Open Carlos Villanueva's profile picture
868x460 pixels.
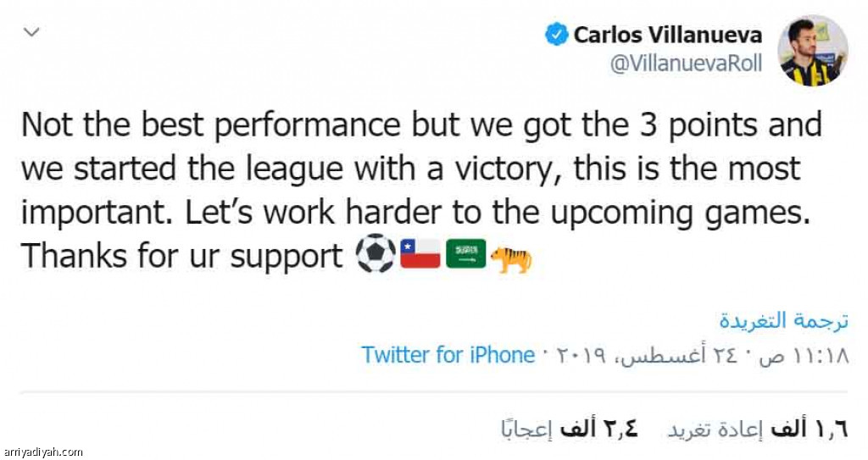pos(813,50)
